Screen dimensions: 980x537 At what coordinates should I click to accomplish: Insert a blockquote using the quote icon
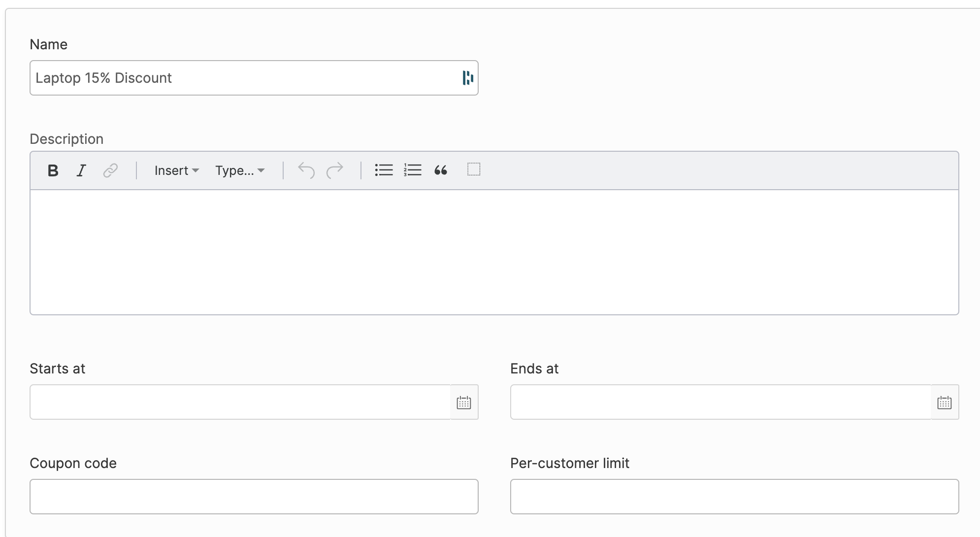pos(441,170)
